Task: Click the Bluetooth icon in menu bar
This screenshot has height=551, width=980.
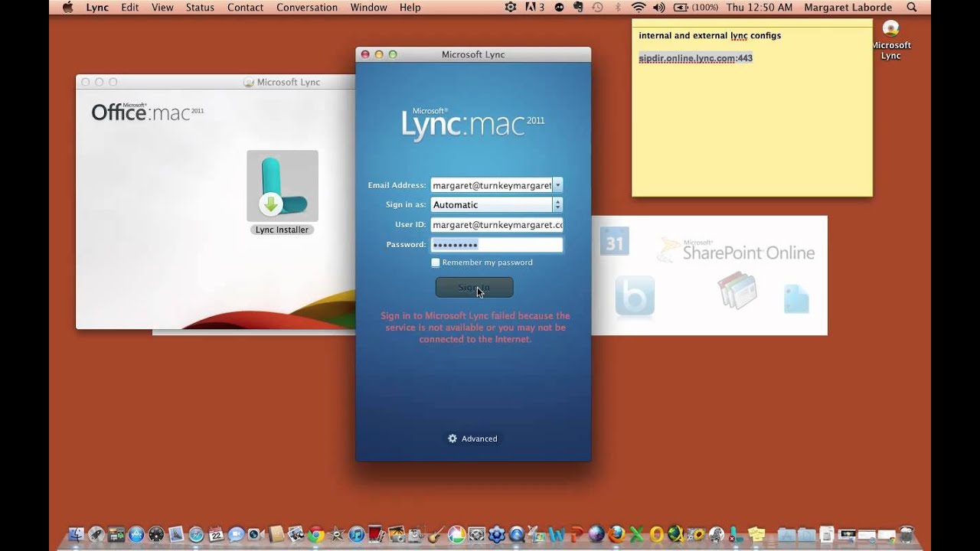Action: pos(618,8)
